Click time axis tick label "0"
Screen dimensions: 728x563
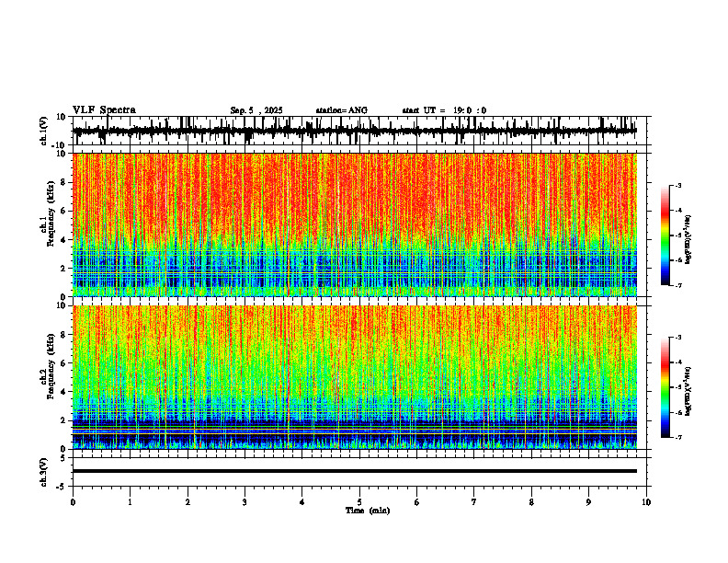tap(73, 502)
